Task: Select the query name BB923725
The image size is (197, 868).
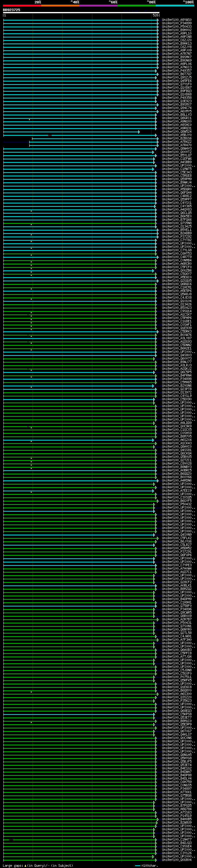Action: [x=11, y=10]
